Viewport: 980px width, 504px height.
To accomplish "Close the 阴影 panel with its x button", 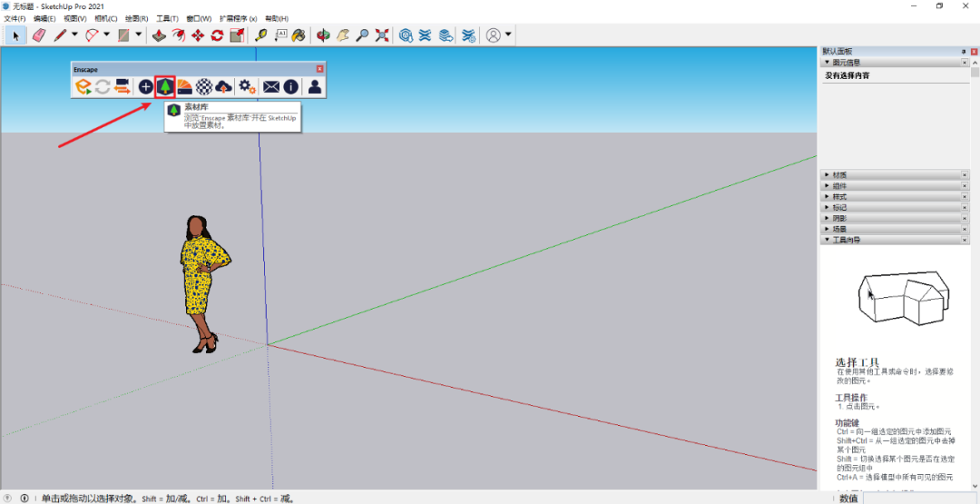I will pos(964,218).
